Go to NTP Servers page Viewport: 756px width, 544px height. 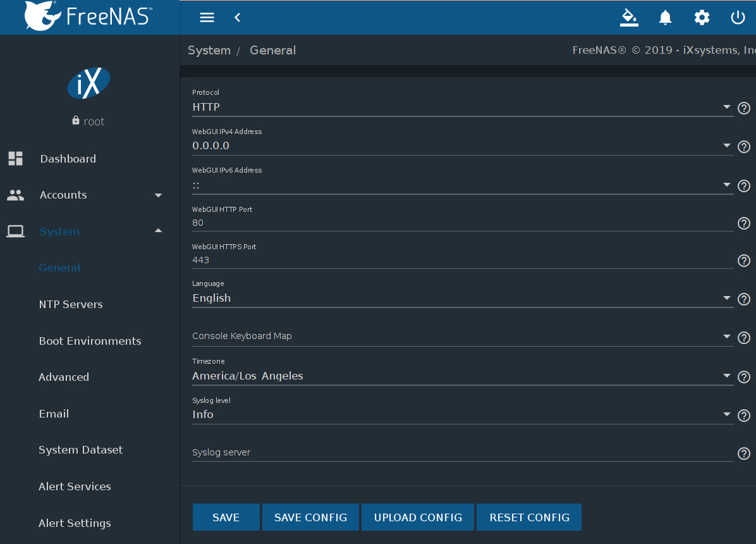(x=71, y=304)
